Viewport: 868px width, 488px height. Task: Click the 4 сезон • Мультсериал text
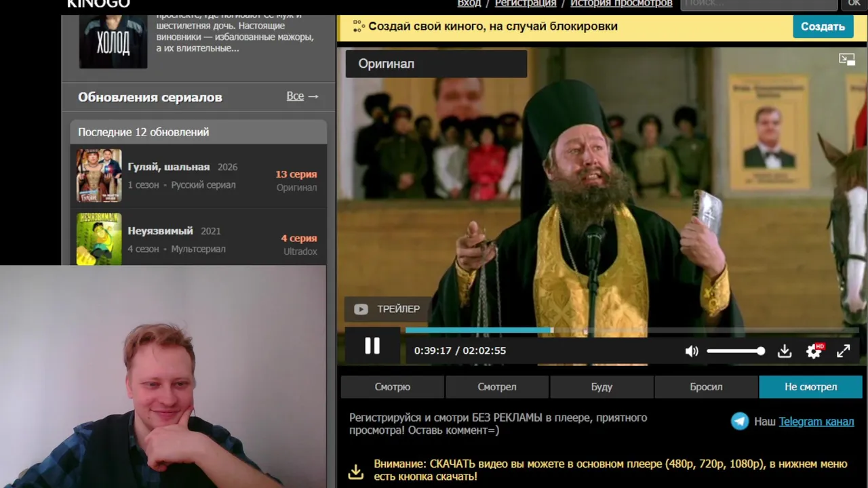click(x=177, y=249)
